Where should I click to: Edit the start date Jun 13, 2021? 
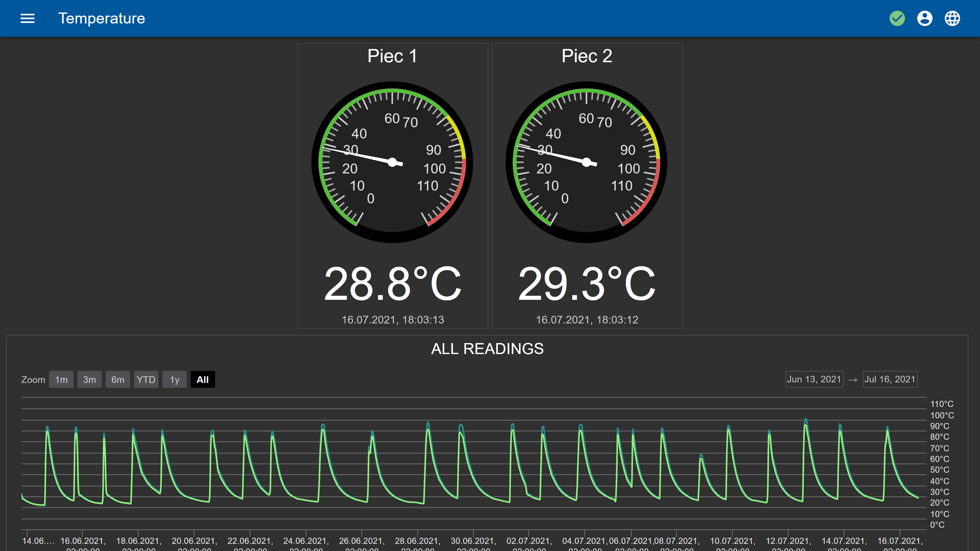coord(814,379)
